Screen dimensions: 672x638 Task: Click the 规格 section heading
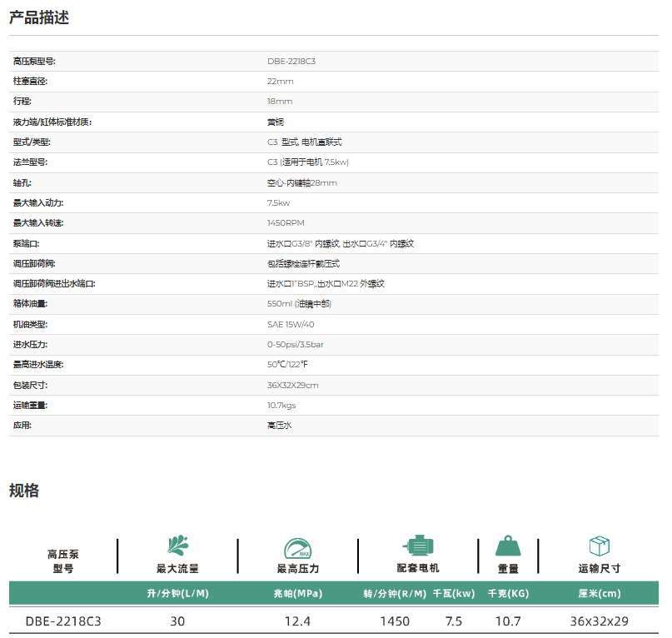[24, 491]
